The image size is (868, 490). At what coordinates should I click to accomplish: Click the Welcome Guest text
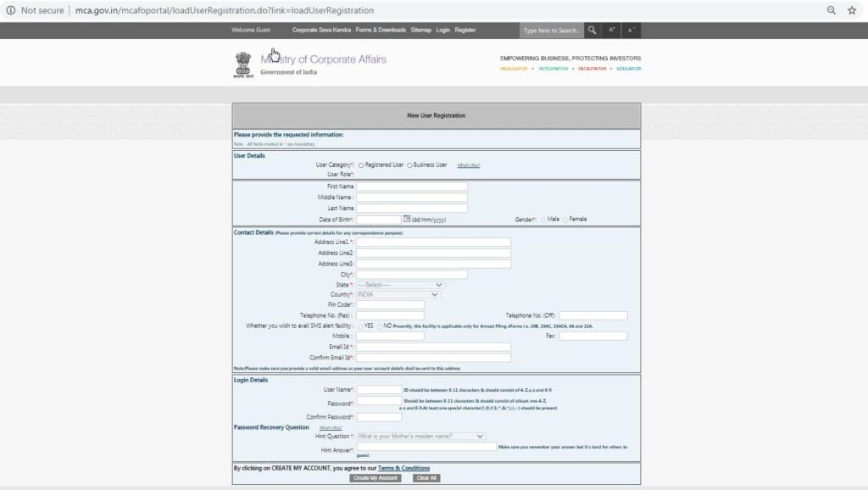[x=251, y=30]
